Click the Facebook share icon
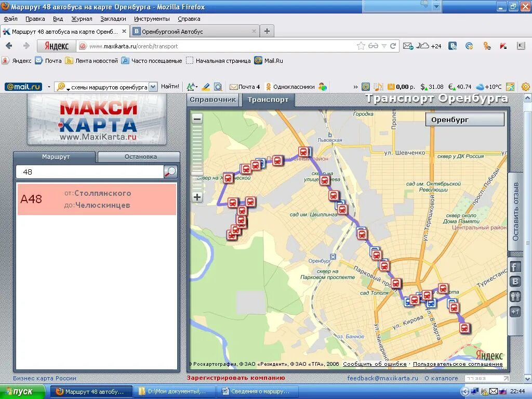Screen dimensions: 532x399 tap(515, 267)
